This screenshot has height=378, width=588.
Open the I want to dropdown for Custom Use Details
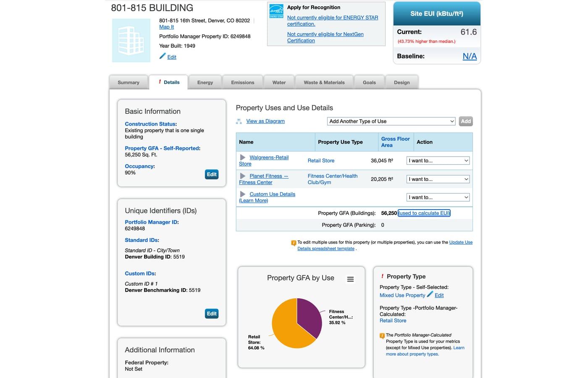(x=438, y=197)
